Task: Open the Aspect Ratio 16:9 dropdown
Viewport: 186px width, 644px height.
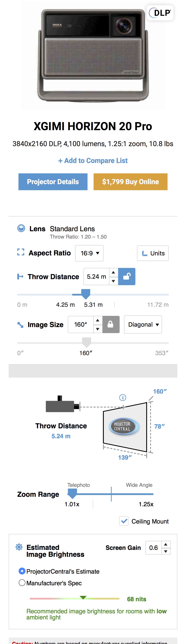Action: tap(89, 253)
